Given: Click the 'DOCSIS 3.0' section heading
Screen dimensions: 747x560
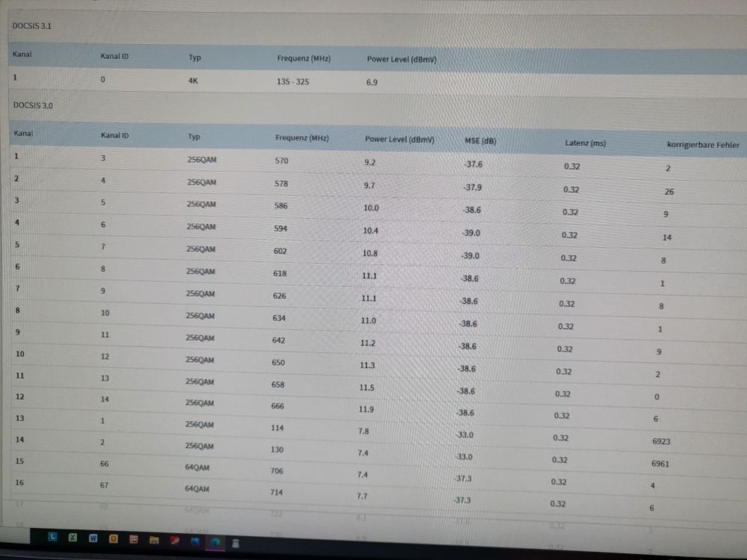Looking at the screenshot, I should 33,105.
